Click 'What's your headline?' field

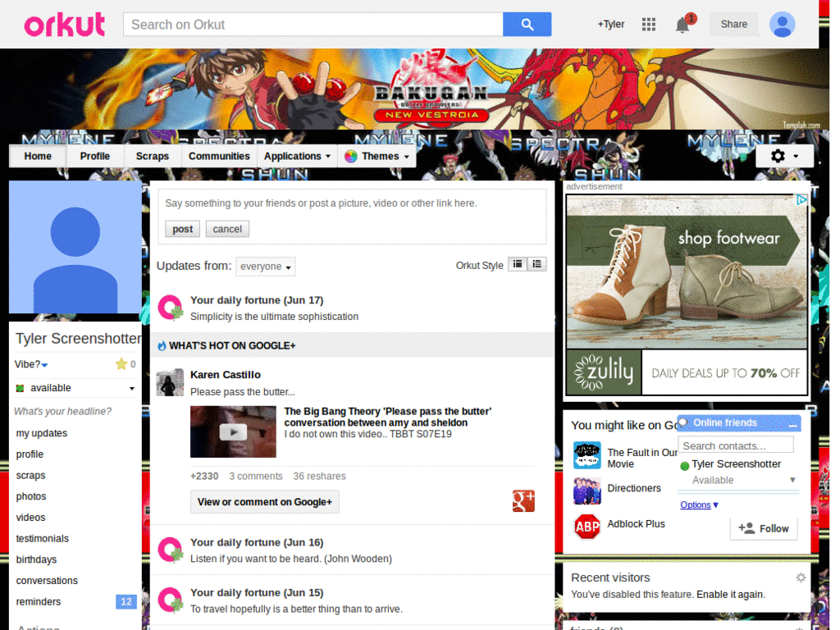click(x=62, y=412)
